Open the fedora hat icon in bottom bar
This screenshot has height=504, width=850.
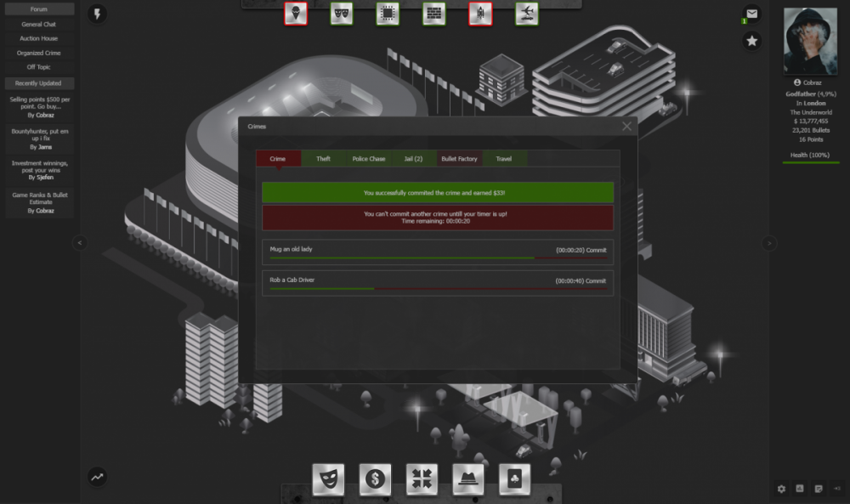[x=468, y=479]
